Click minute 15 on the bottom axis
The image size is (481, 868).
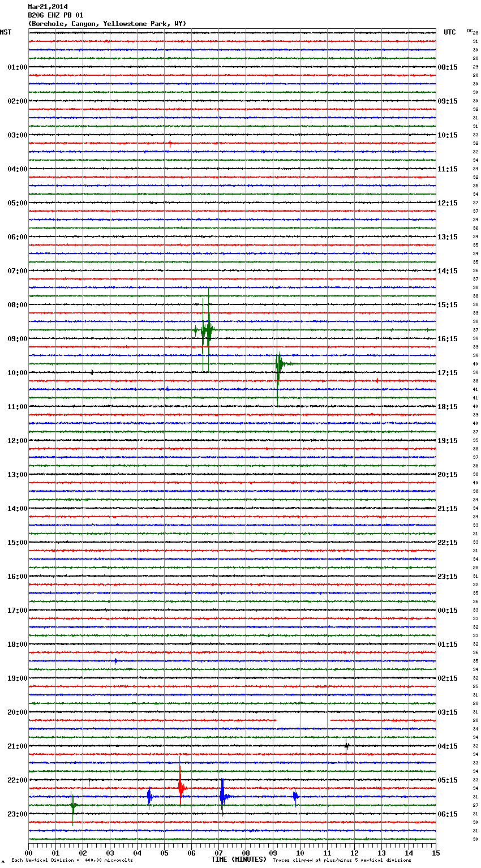436,853
